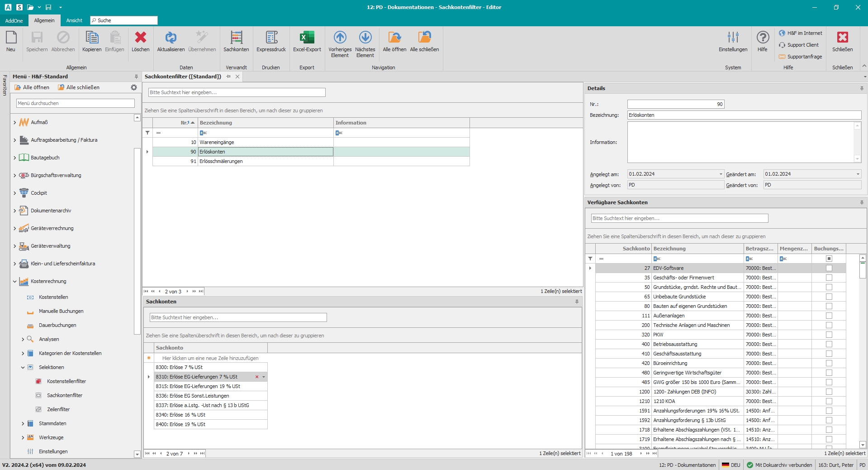Switch to the Ansicht ribbon tab

coord(74,20)
